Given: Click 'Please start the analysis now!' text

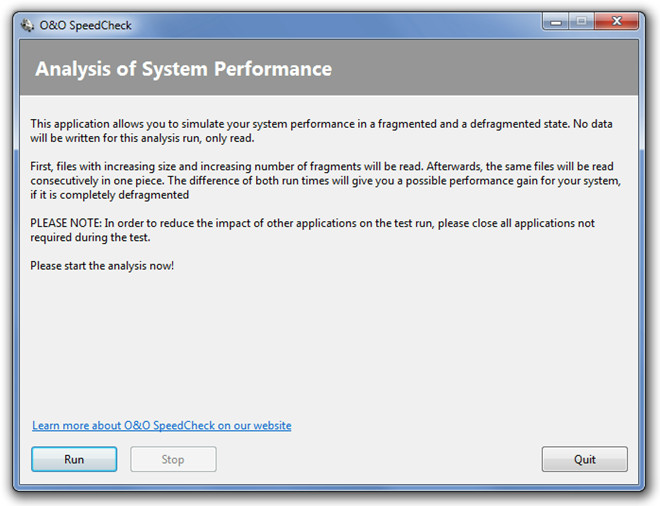Looking at the screenshot, I should pyautogui.click(x=102, y=266).
